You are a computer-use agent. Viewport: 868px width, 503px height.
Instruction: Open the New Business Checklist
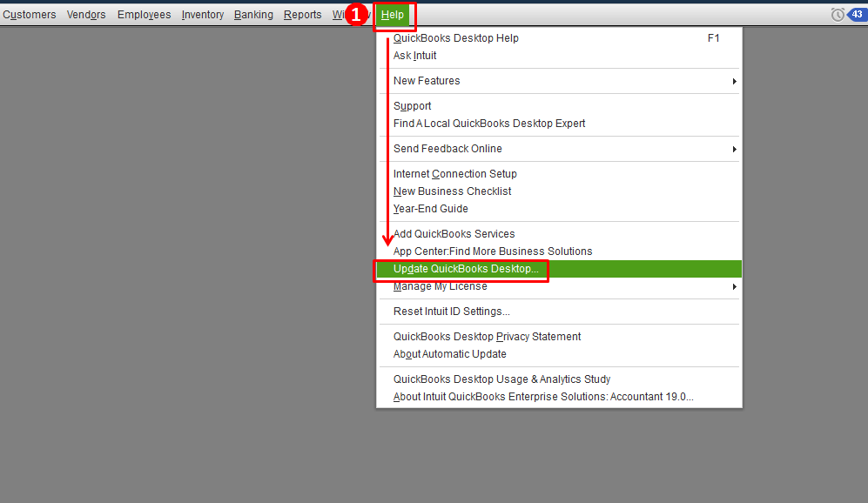(559, 191)
